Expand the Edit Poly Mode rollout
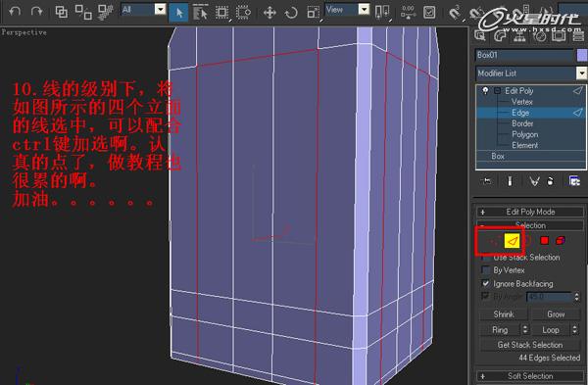Screen dimensions: 588x385 pos(530,212)
